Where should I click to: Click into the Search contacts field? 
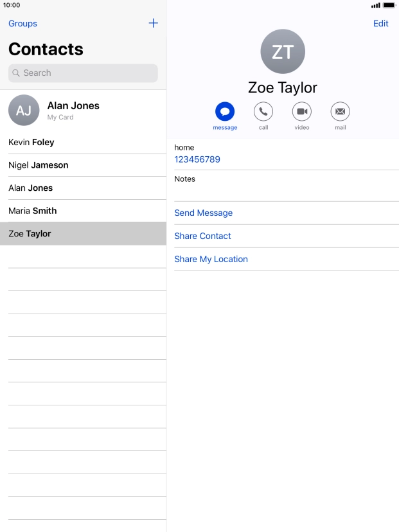[x=83, y=73]
